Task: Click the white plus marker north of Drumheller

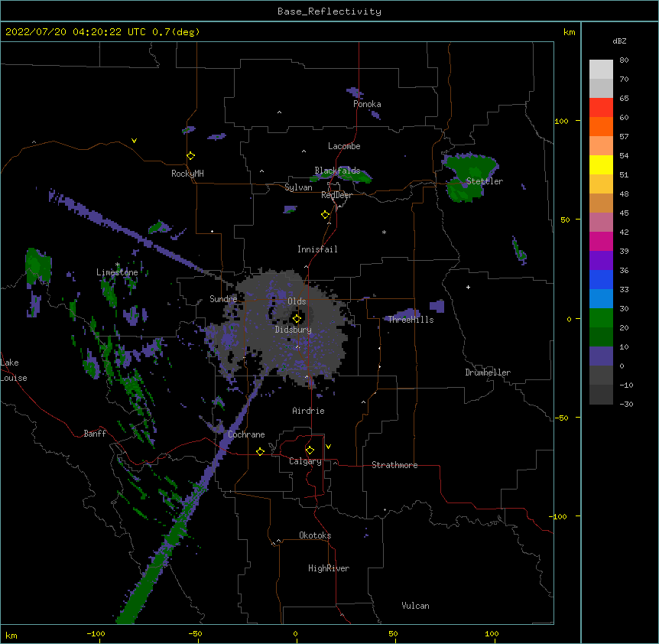Action: tap(468, 287)
